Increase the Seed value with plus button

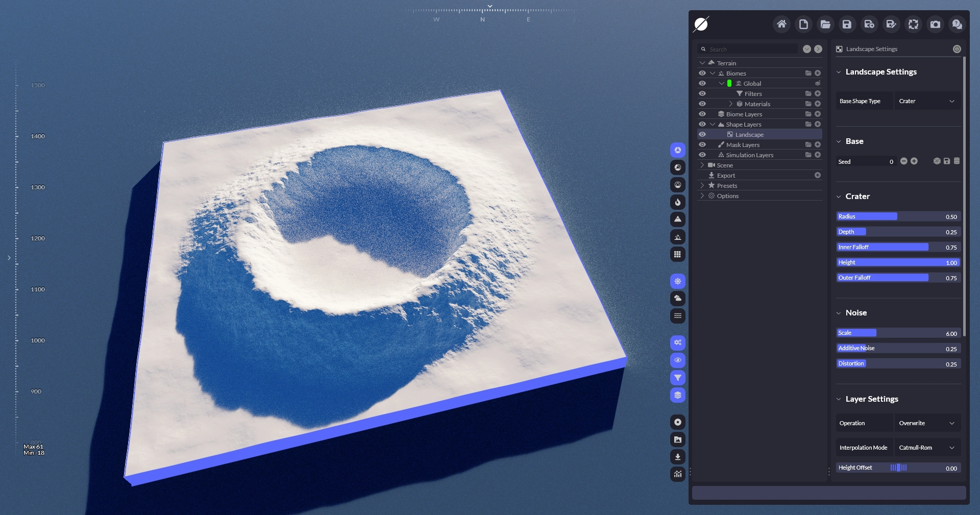(x=914, y=161)
